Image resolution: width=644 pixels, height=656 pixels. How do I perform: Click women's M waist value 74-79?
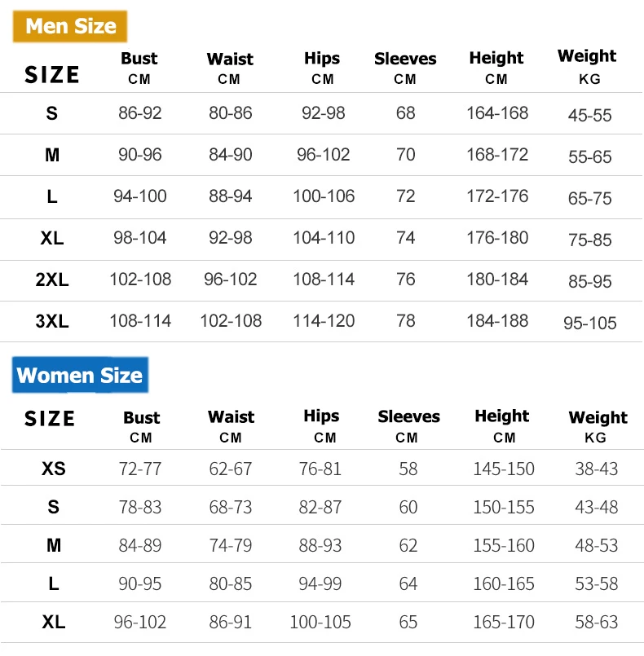[x=231, y=545]
